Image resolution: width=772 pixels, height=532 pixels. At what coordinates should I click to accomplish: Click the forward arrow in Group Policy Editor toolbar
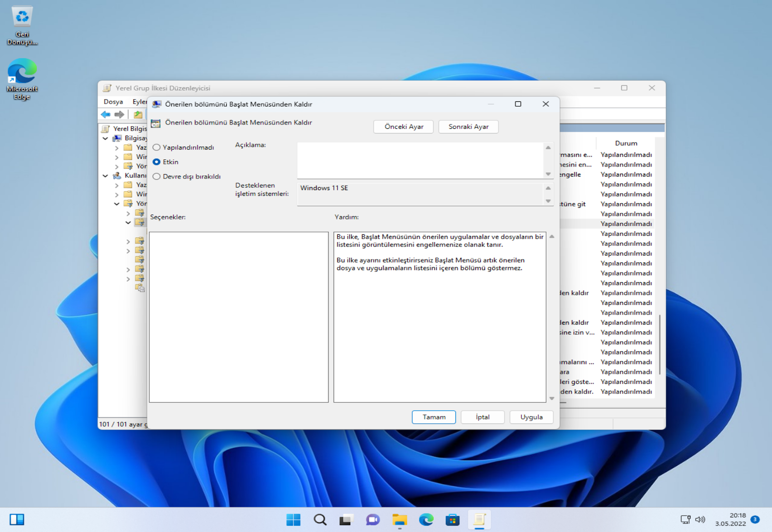click(x=119, y=114)
